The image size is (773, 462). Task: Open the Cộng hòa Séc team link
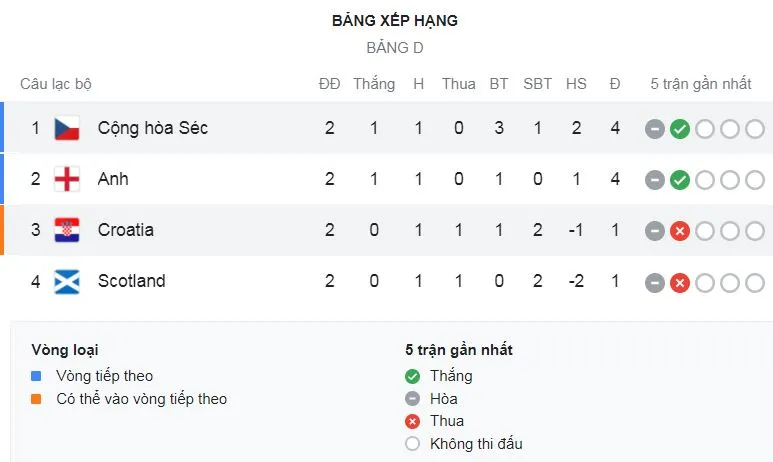pyautogui.click(x=153, y=128)
